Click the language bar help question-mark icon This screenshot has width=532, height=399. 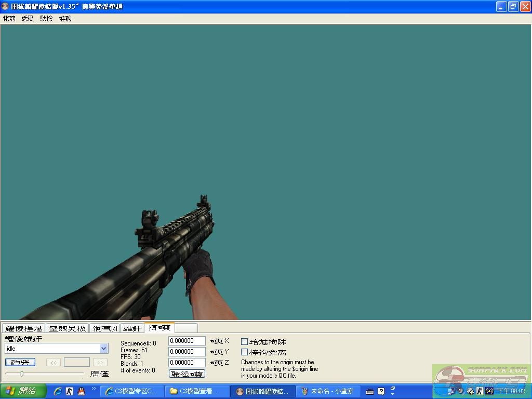coord(381,391)
